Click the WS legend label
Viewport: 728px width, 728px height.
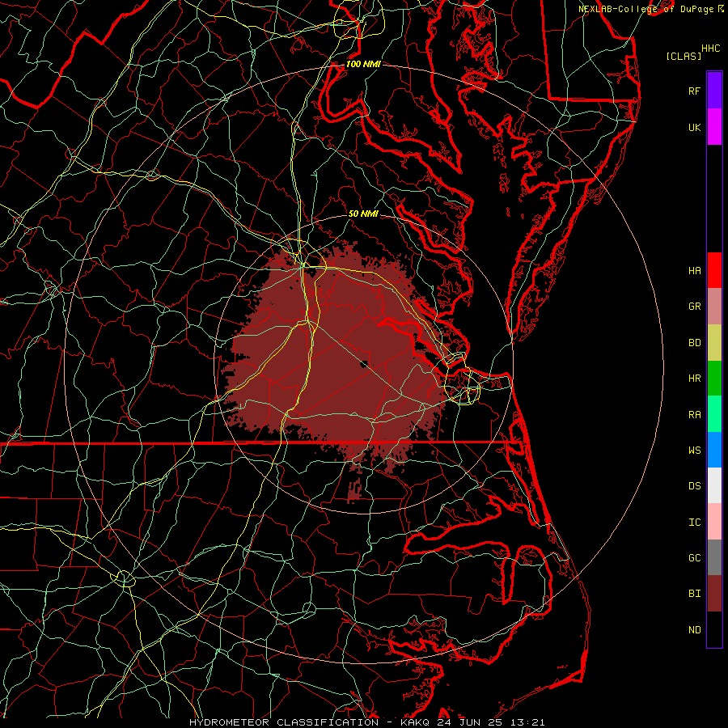[x=694, y=450]
